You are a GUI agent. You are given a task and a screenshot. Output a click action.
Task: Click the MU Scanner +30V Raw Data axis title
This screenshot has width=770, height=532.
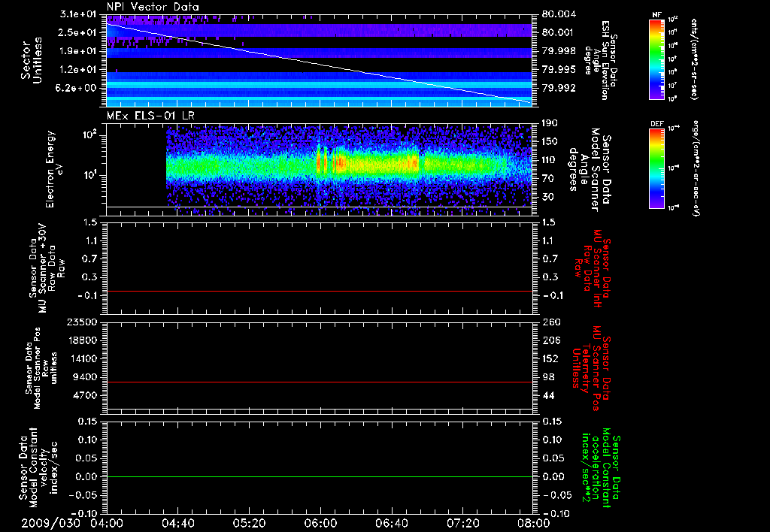click(x=47, y=268)
